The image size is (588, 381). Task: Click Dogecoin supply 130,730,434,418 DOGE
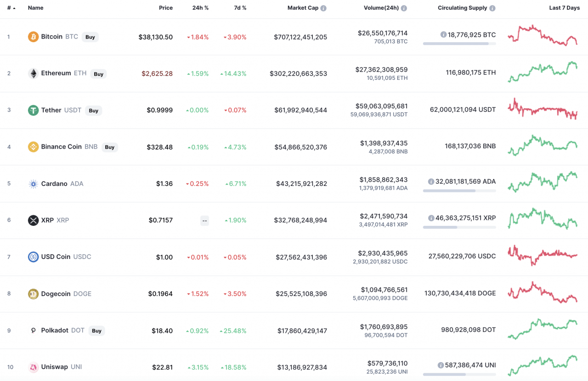(460, 293)
